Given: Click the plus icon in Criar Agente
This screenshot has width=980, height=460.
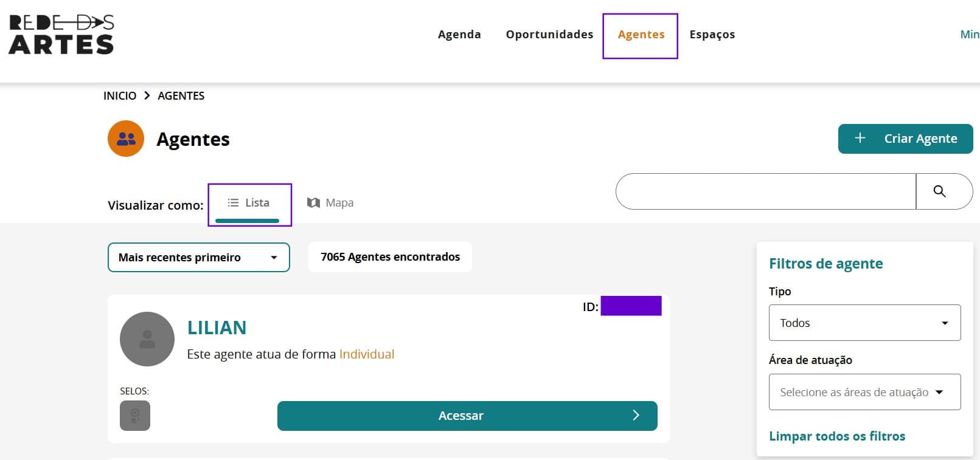Looking at the screenshot, I should (860, 139).
